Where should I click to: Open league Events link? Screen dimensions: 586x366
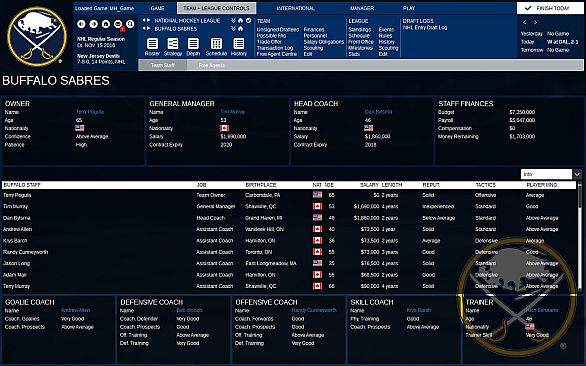[386, 30]
